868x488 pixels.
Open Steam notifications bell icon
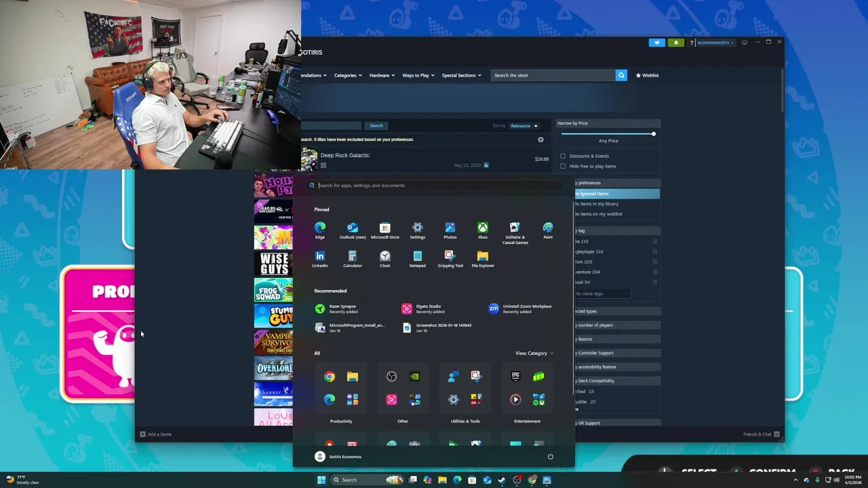click(x=675, y=43)
